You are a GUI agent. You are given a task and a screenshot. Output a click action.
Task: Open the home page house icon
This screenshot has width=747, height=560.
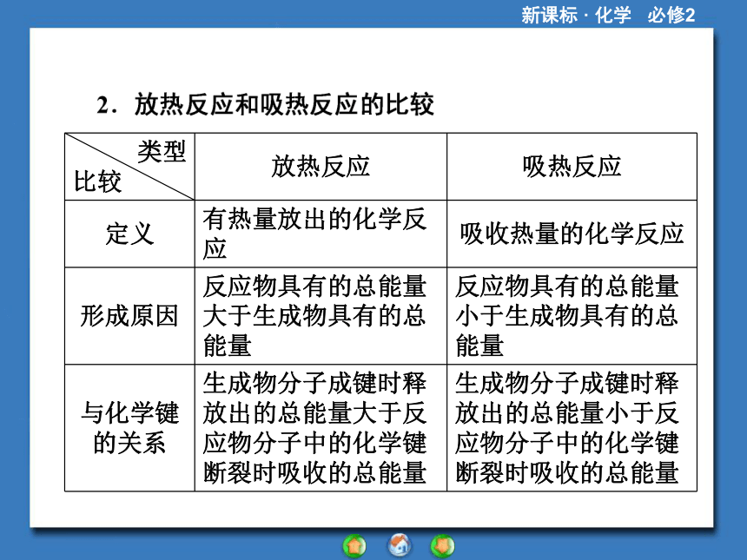[x=400, y=546]
